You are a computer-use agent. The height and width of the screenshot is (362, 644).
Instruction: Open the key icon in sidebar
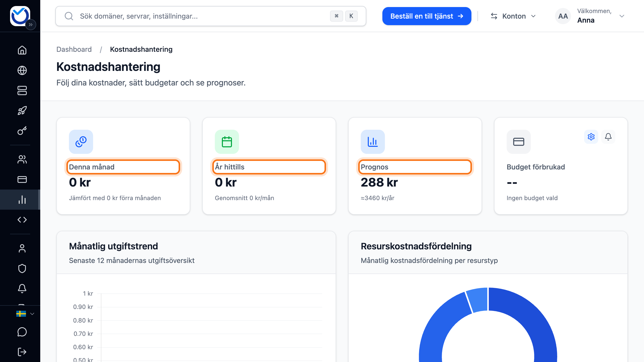(x=22, y=131)
